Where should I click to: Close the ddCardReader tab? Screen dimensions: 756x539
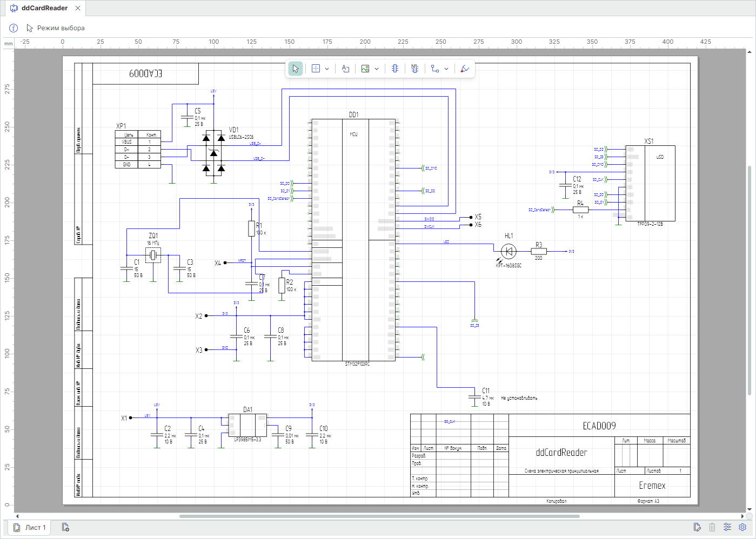click(78, 8)
